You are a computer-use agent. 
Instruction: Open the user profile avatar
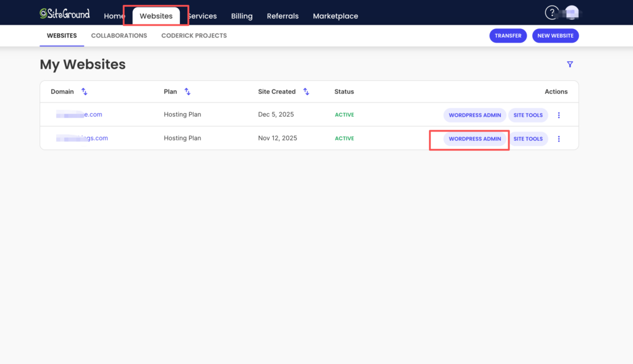(572, 13)
